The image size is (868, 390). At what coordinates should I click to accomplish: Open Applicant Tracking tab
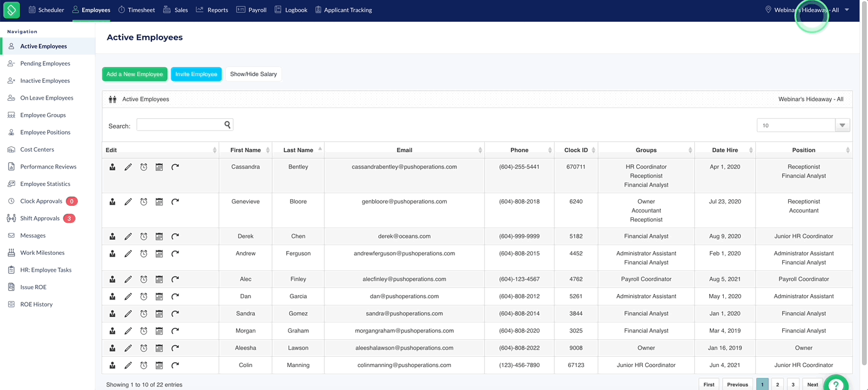tap(343, 10)
